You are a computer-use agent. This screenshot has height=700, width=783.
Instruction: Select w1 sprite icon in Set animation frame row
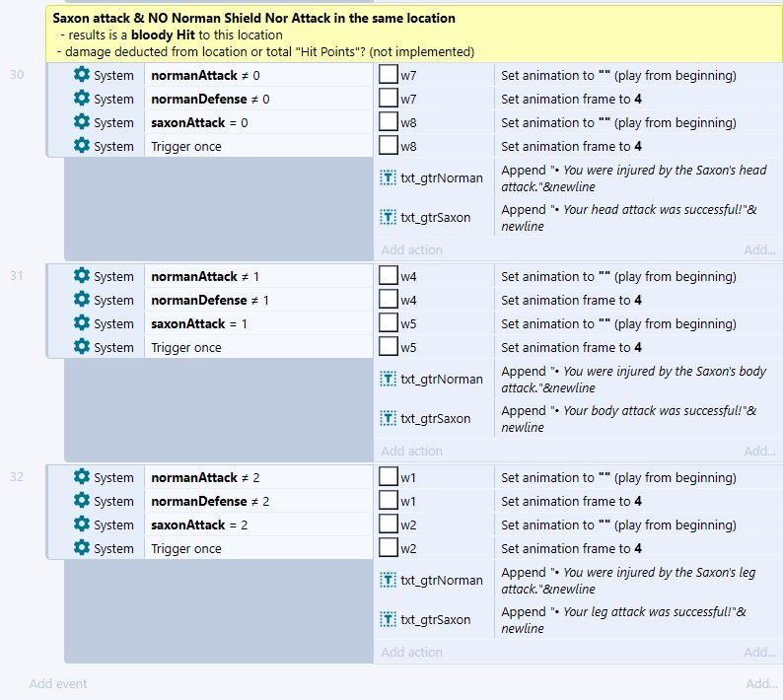click(x=388, y=501)
